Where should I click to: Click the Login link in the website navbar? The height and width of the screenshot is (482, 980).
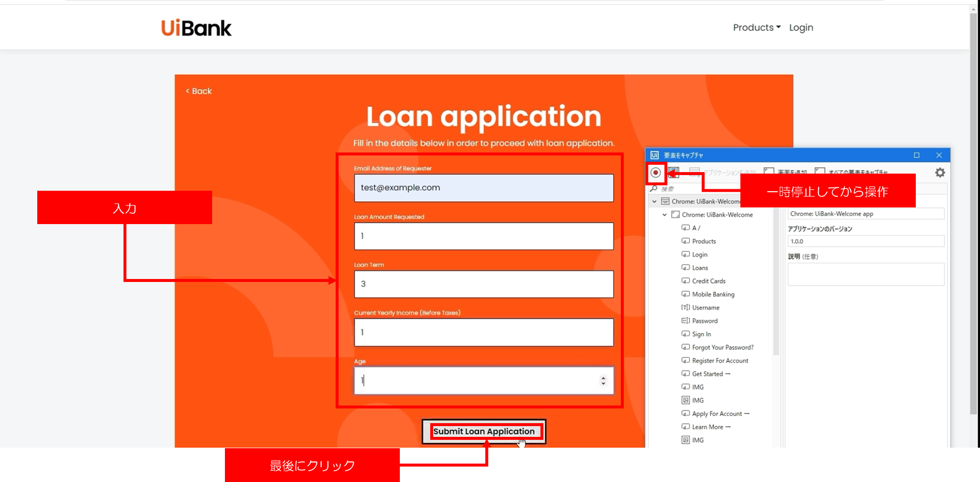click(x=801, y=27)
